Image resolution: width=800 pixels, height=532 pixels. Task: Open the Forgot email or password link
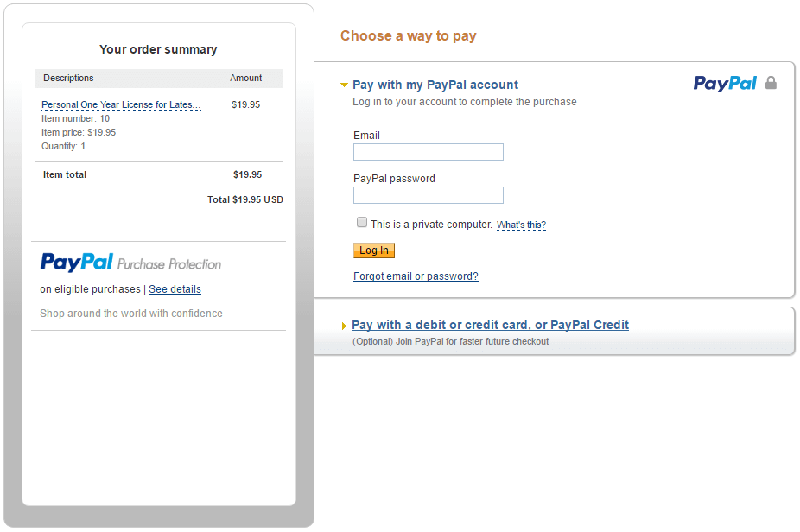[x=416, y=276]
